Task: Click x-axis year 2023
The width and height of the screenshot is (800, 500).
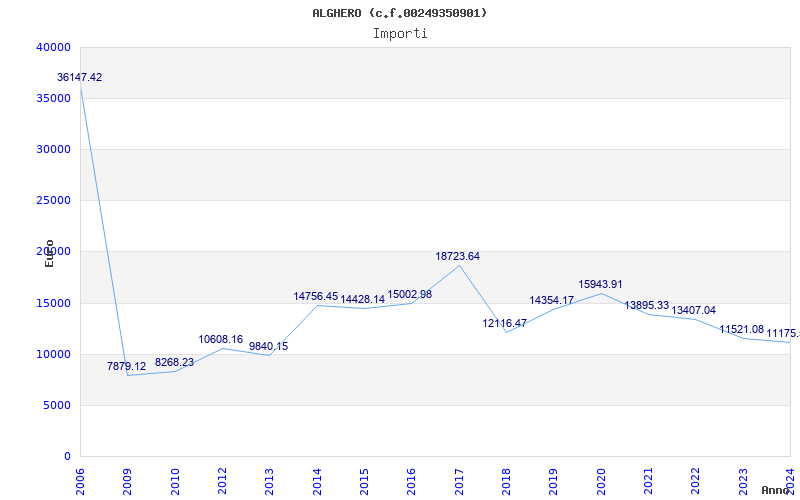Action: click(x=743, y=481)
